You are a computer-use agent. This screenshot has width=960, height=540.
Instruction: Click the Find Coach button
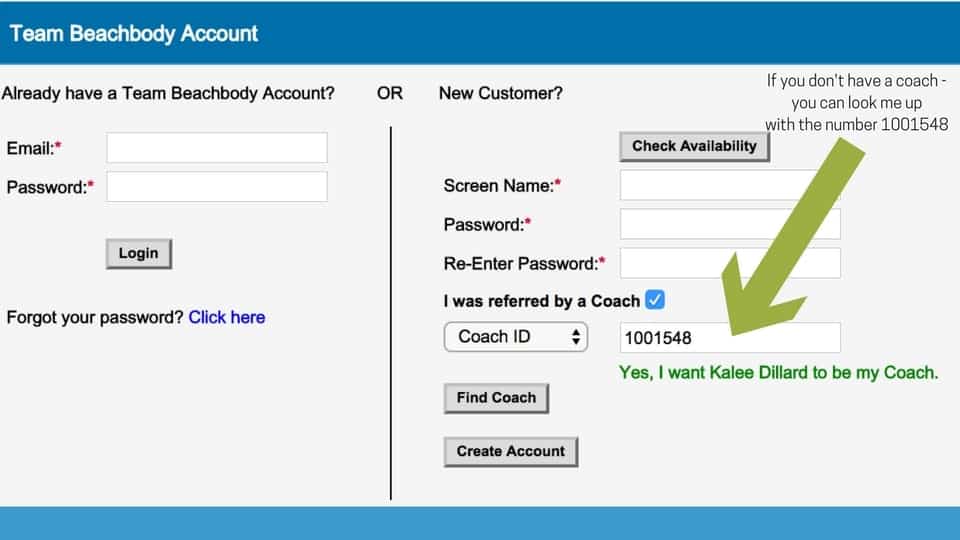496,398
